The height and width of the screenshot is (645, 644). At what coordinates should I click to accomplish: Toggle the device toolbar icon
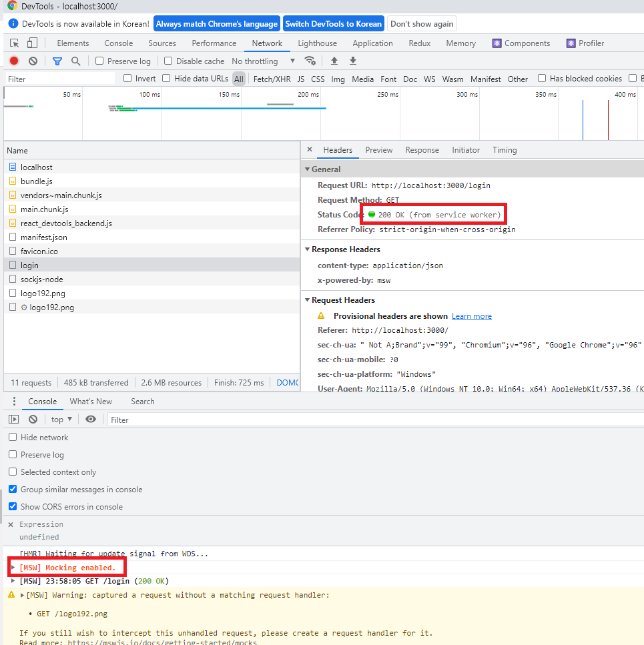tap(32, 43)
